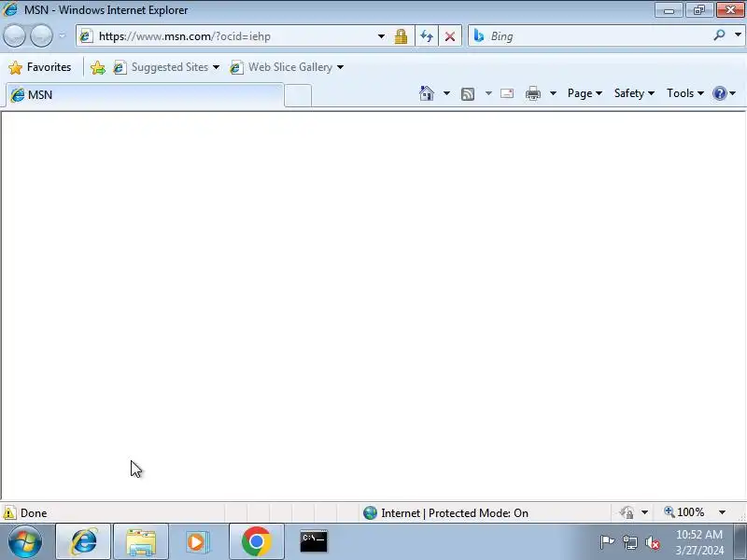Expand the Print dropdown arrow

click(x=553, y=93)
